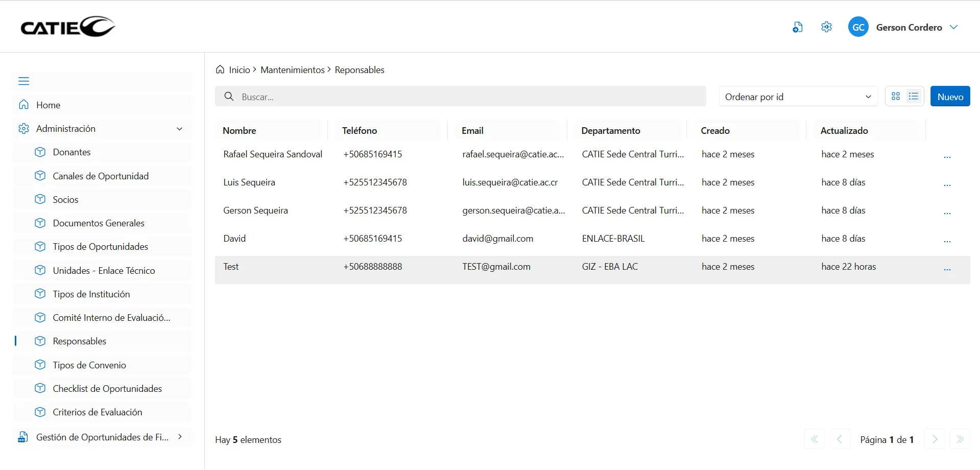Screen dimensions: 980x470
Task: Click the search magnifier icon
Action: (x=229, y=97)
